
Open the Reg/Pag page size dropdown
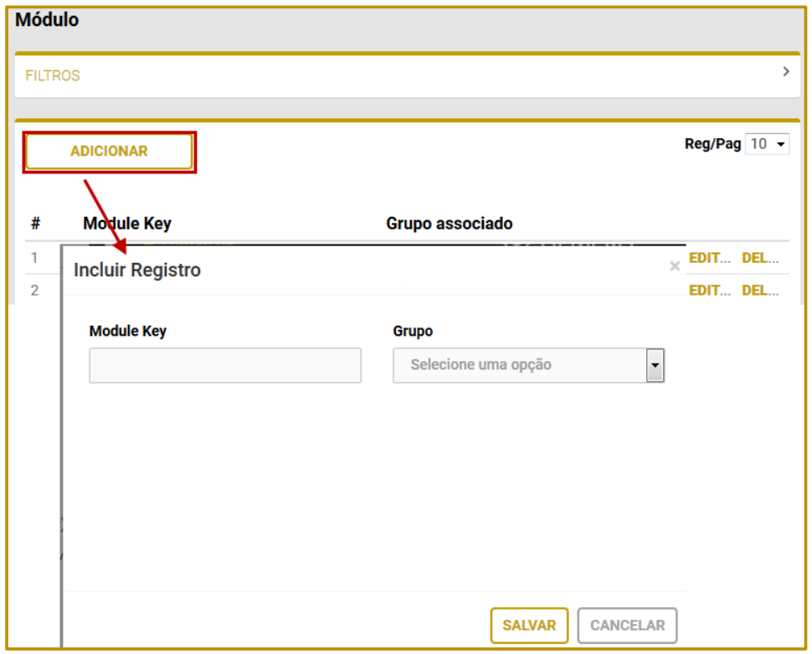point(768,144)
